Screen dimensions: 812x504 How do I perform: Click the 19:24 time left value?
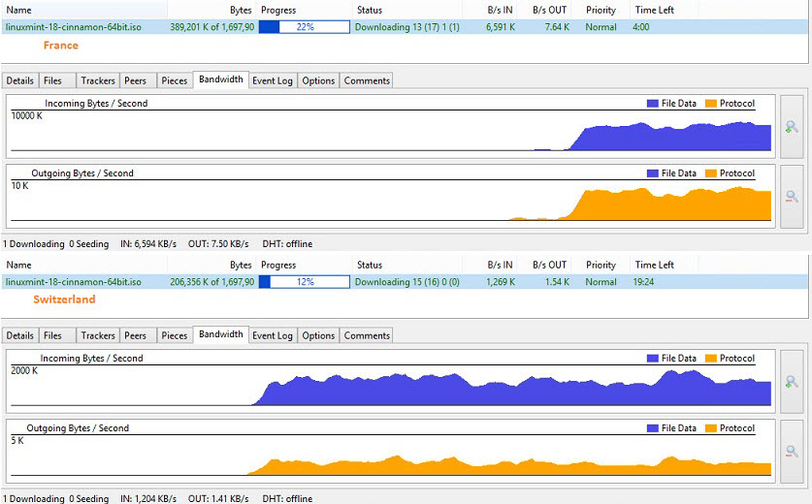point(643,282)
